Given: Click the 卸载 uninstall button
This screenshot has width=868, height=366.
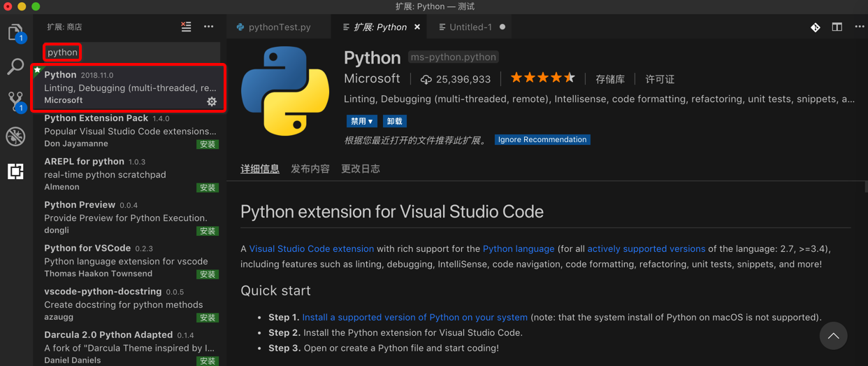Looking at the screenshot, I should (x=395, y=121).
